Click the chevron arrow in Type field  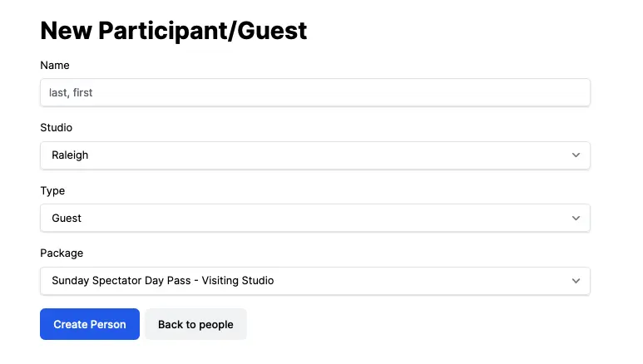pos(576,218)
